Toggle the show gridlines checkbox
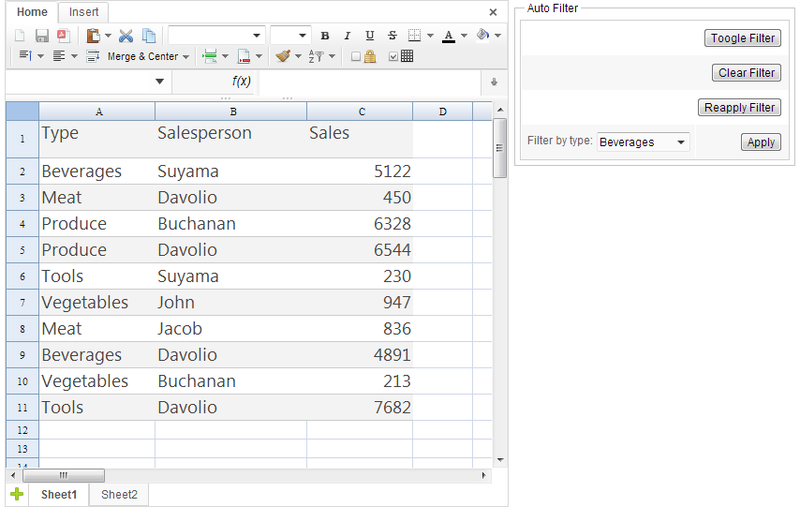800x507 pixels. pos(393,56)
